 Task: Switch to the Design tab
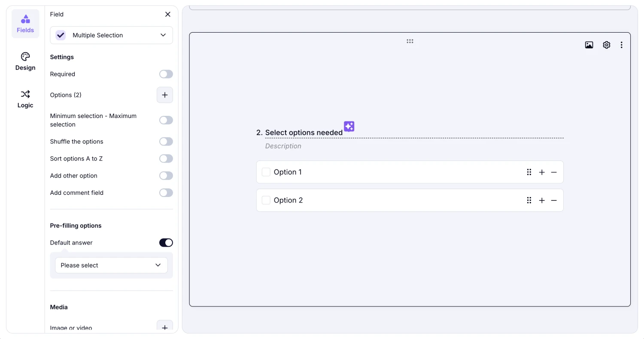tap(25, 61)
